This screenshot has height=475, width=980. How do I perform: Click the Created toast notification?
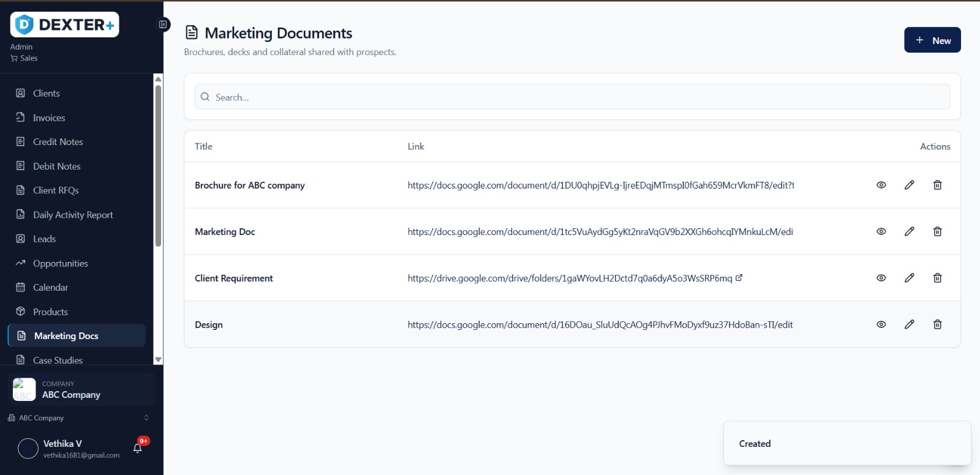point(847,443)
